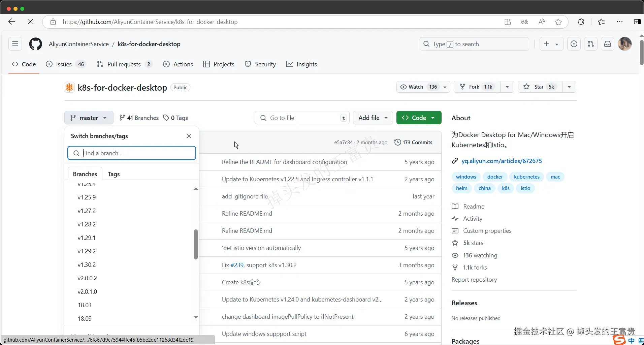Toggle the browser sidebar icon
This screenshot has height=345, width=644.
(637, 22)
